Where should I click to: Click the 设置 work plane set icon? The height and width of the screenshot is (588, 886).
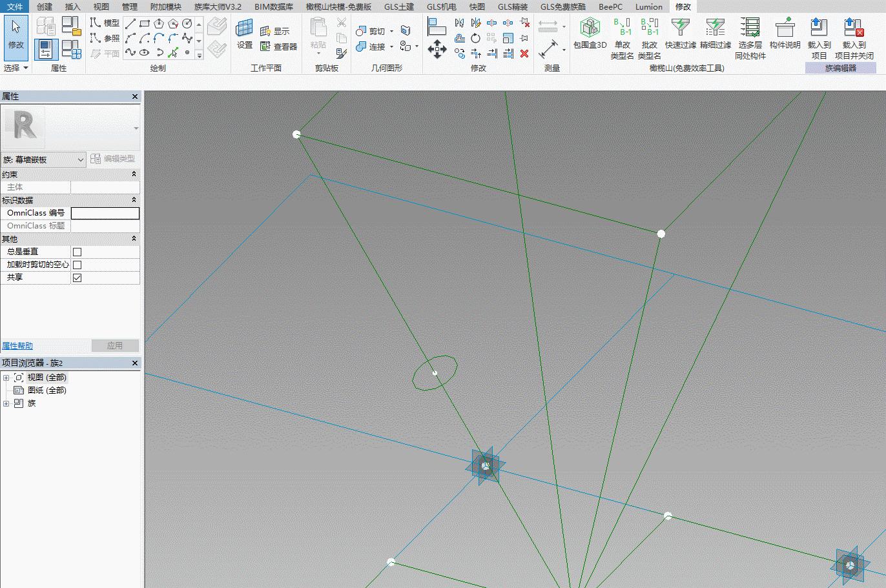coord(245,34)
